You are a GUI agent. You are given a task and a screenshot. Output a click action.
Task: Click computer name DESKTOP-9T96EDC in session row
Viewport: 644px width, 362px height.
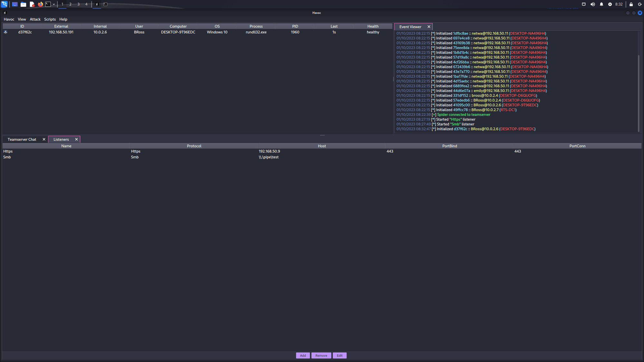(x=178, y=32)
